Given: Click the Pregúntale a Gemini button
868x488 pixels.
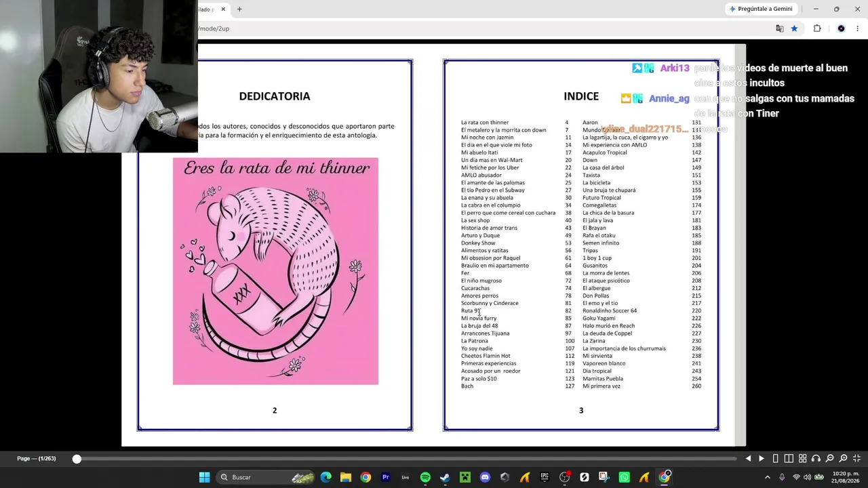Looking at the screenshot, I should click(760, 9).
